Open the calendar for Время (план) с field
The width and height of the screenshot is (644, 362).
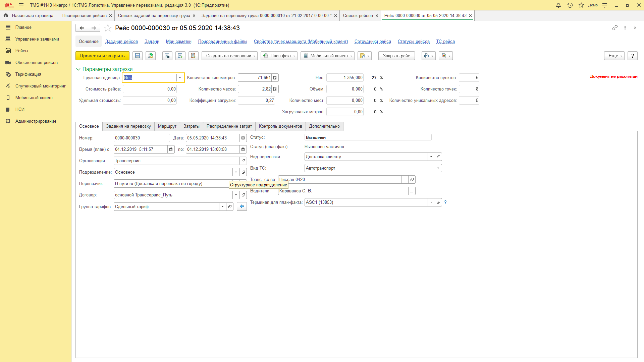tap(171, 149)
